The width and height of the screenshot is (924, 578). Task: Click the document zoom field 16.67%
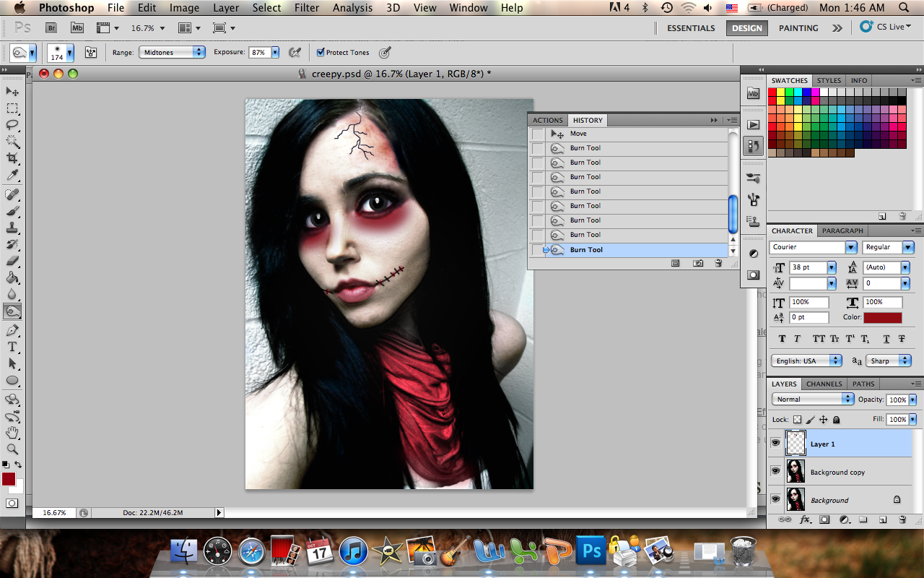54,512
